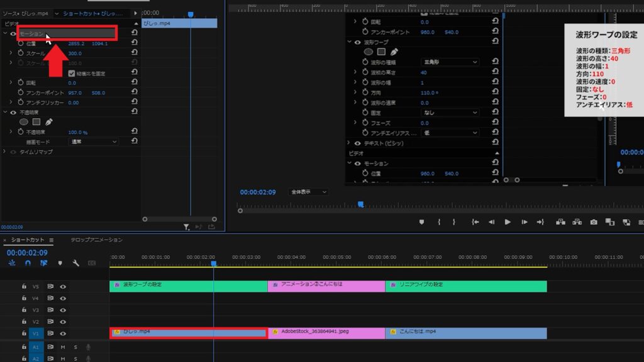
Task: Open timeline display settings wrench
Action: pos(76,263)
